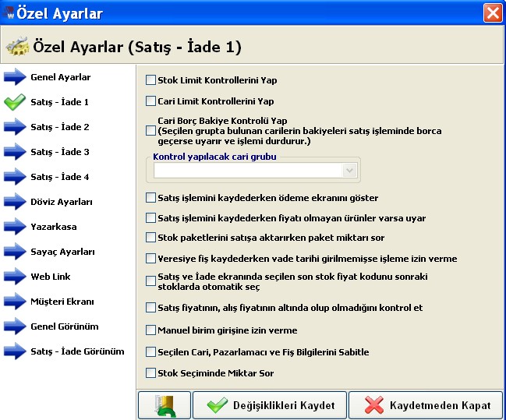Viewport: 506px width, 420px height.
Task: Select Satış - İade Görünüm label
Action: click(77, 351)
